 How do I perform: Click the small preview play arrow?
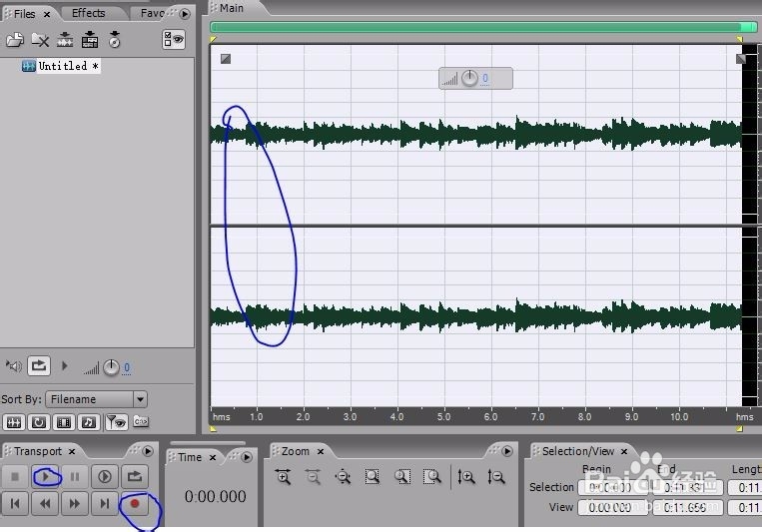[x=65, y=365]
